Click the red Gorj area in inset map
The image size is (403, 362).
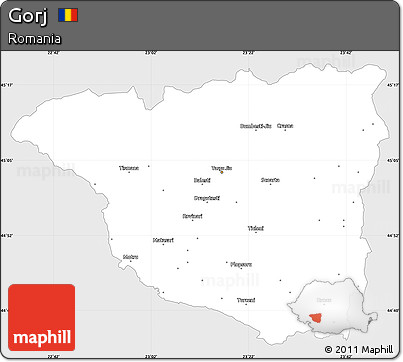316,318
